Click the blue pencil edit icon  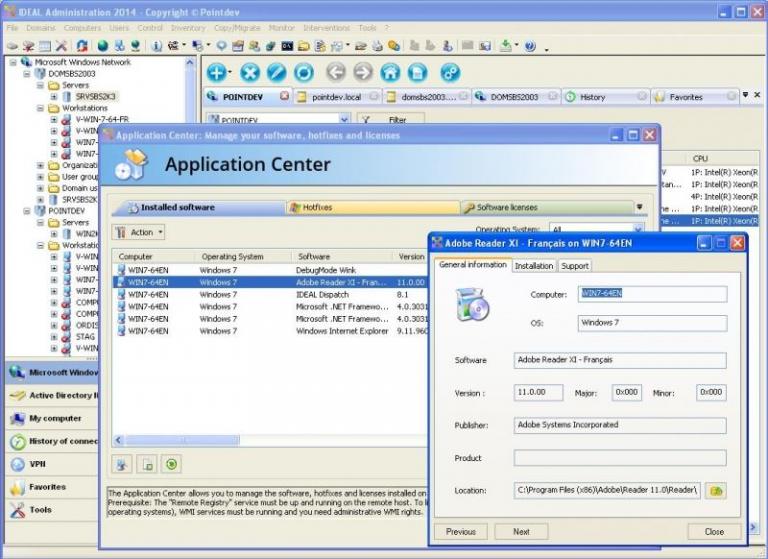pos(276,72)
